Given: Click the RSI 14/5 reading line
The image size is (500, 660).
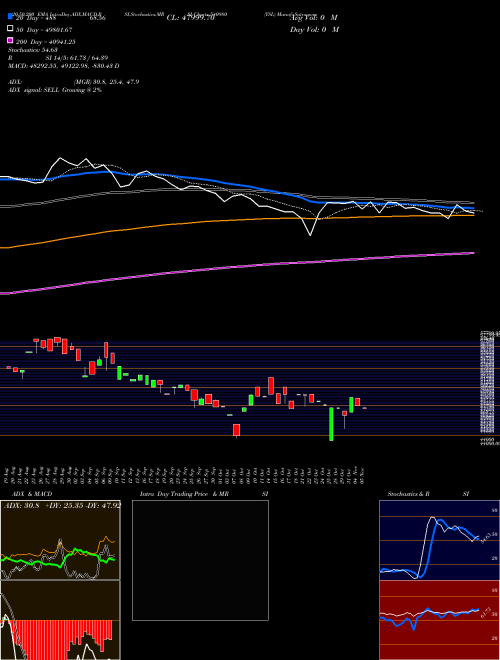Looking at the screenshot, I should [x=58, y=59].
